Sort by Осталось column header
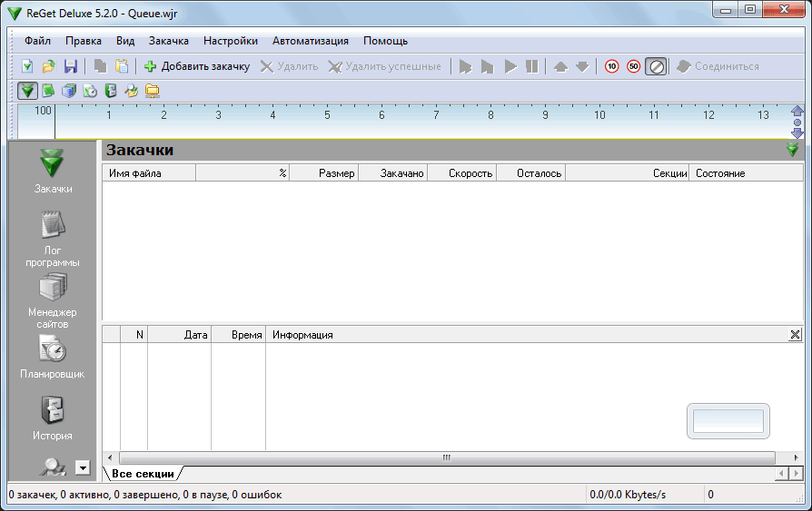 [530, 173]
